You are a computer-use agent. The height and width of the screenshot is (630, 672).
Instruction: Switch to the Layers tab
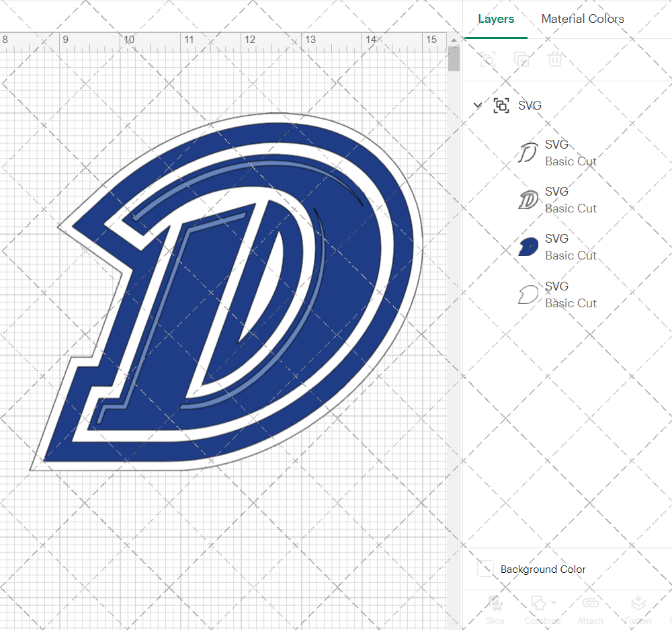click(x=496, y=19)
